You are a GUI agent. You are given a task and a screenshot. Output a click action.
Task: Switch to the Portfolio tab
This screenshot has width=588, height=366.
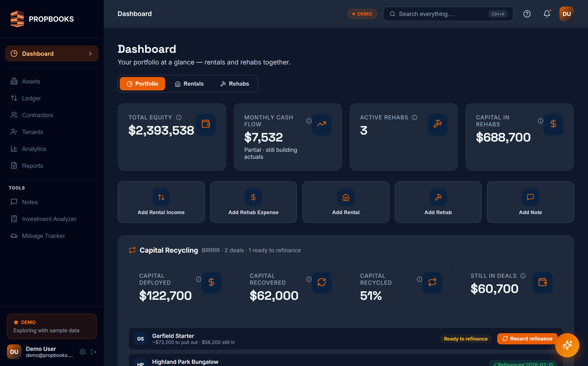pyautogui.click(x=142, y=83)
